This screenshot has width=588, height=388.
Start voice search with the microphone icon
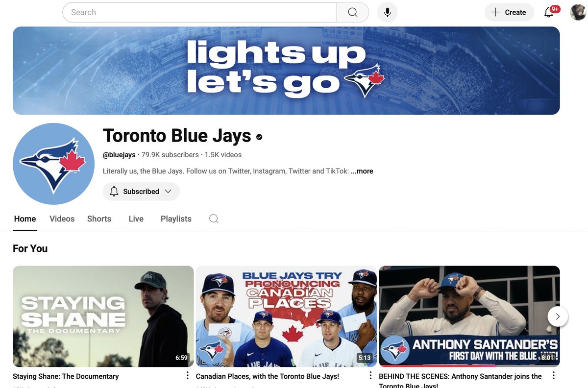pyautogui.click(x=388, y=12)
